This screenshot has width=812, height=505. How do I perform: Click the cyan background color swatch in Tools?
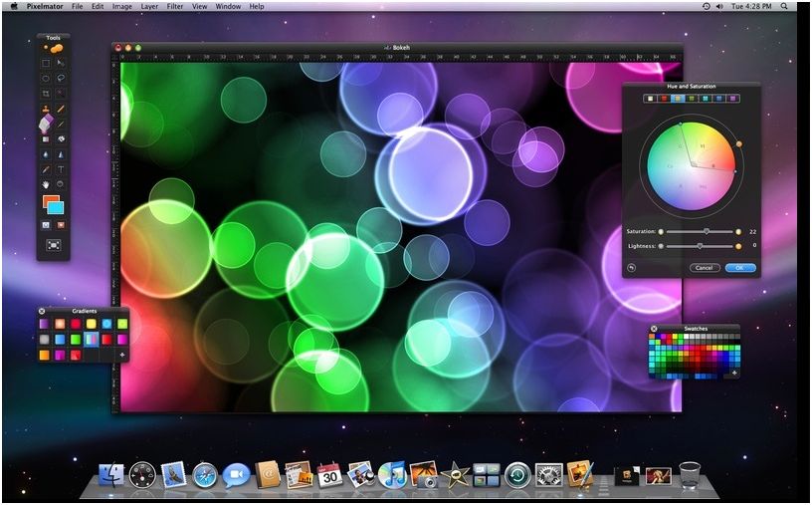pyautogui.click(x=56, y=207)
